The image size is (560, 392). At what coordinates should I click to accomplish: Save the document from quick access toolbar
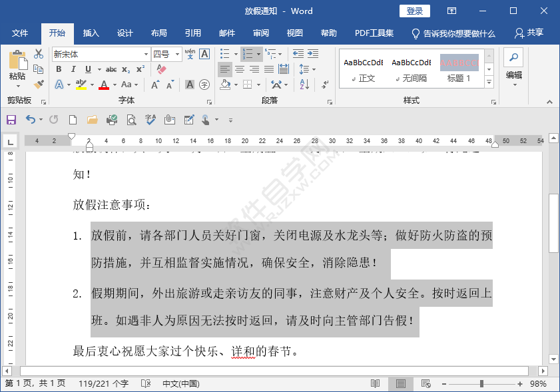click(11, 120)
